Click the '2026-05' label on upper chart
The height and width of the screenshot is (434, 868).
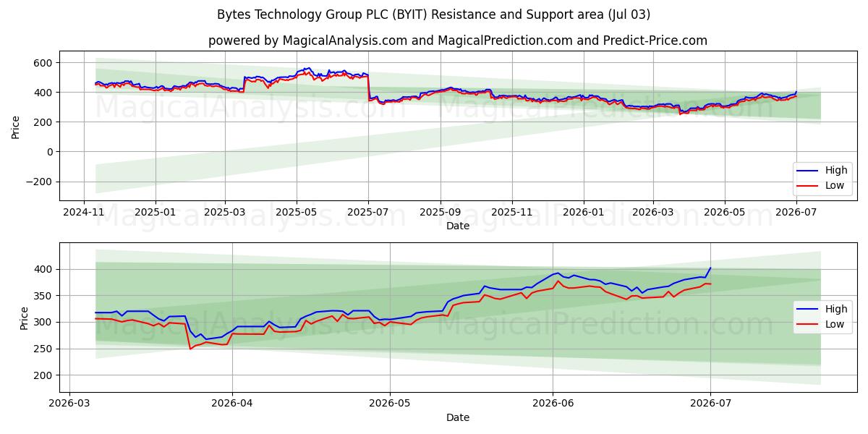click(x=724, y=212)
